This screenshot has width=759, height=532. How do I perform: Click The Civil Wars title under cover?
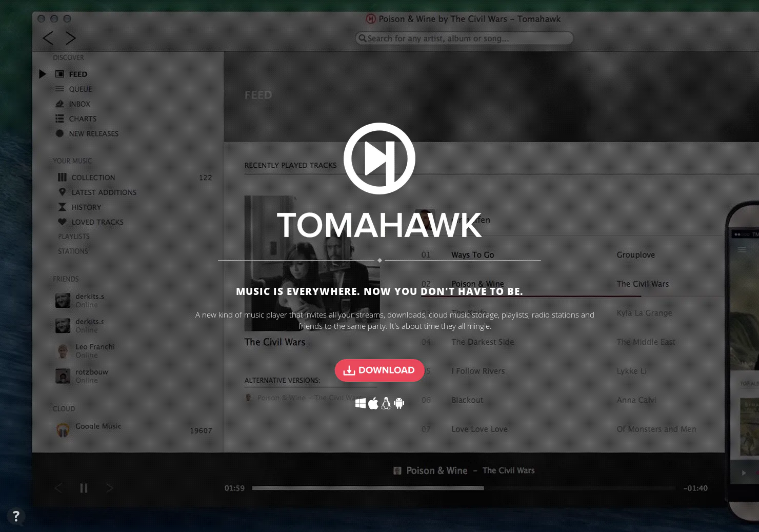(x=275, y=342)
